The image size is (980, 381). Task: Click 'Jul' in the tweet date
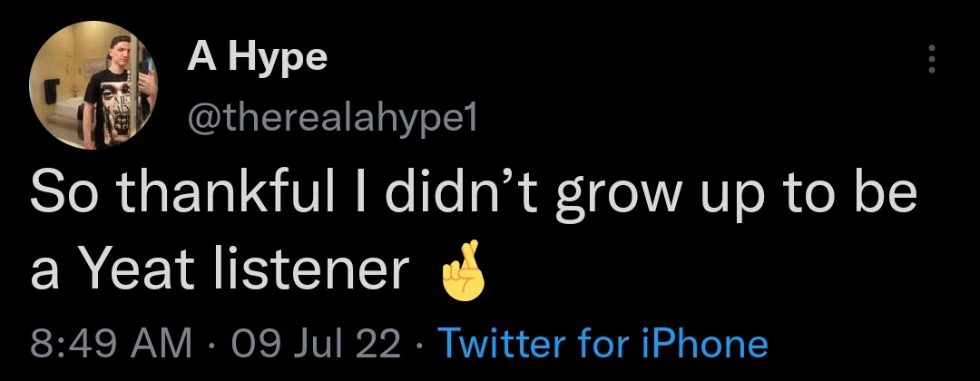coord(320,345)
